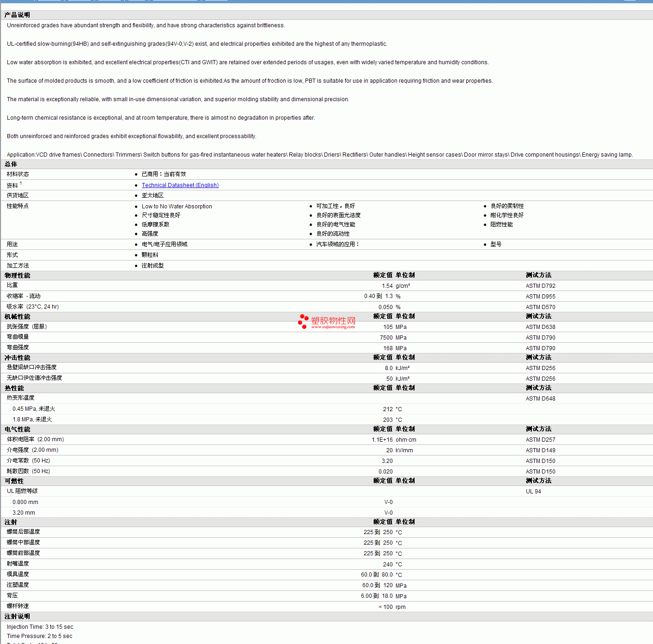
Task: Click the 电气/电子应用领域 usage entry
Action: point(165,244)
